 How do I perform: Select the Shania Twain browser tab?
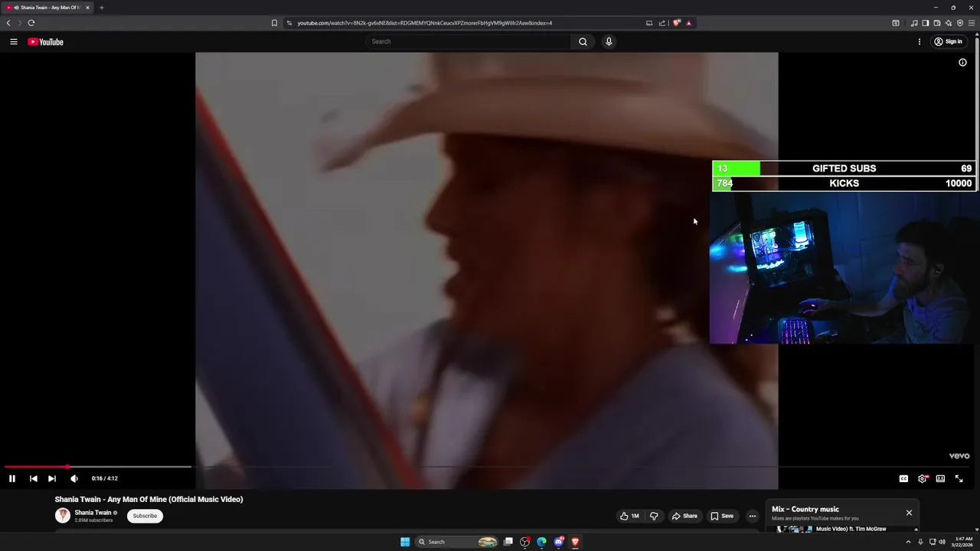click(x=47, y=8)
